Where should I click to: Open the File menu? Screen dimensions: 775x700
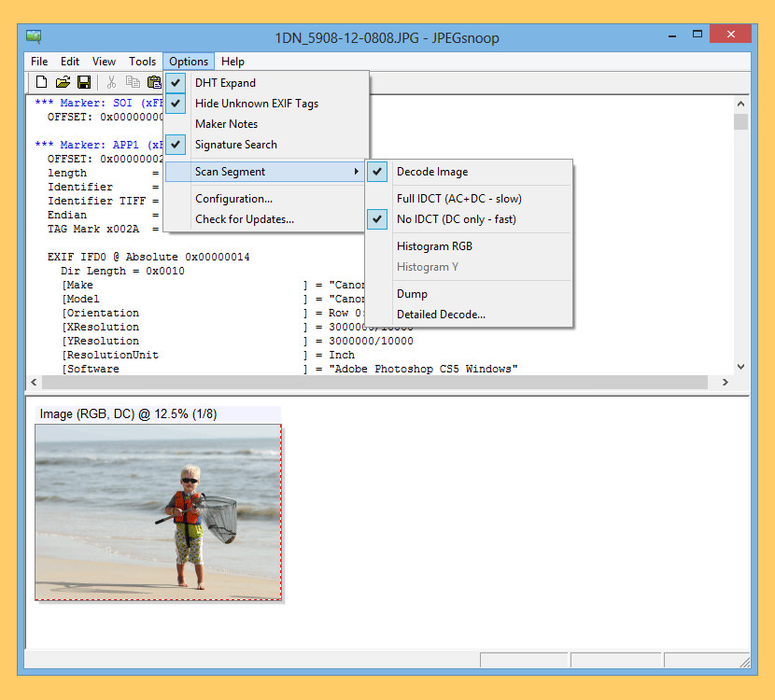pyautogui.click(x=39, y=62)
